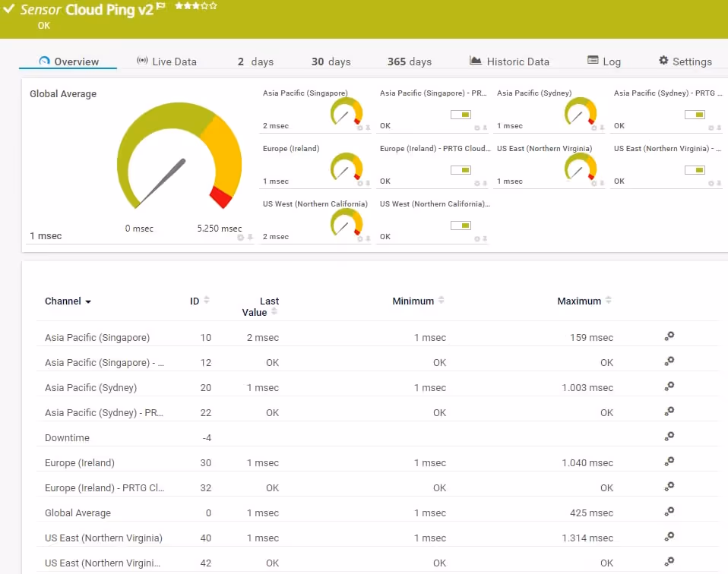Click the flag icon beside Cloud Ping v2

coord(161,7)
